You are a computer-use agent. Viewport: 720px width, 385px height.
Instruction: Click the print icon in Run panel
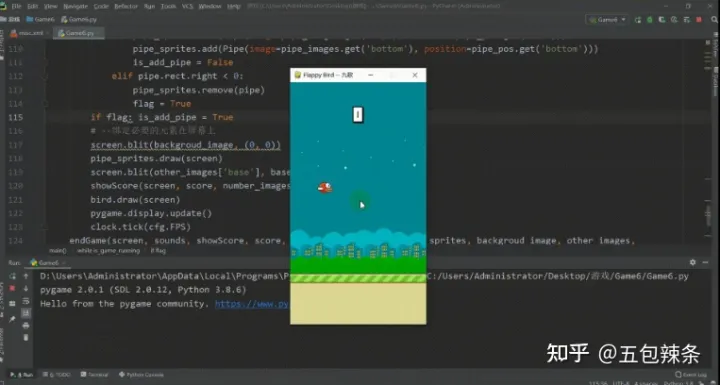coord(26,325)
